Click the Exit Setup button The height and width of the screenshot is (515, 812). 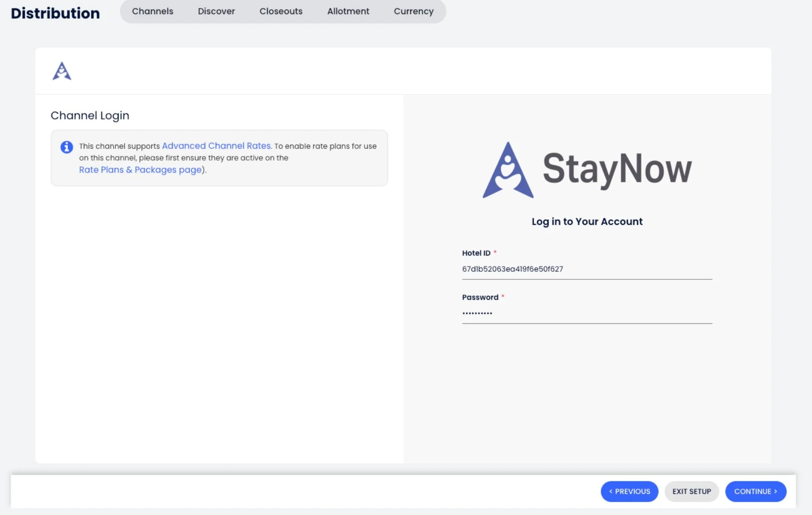tap(691, 491)
